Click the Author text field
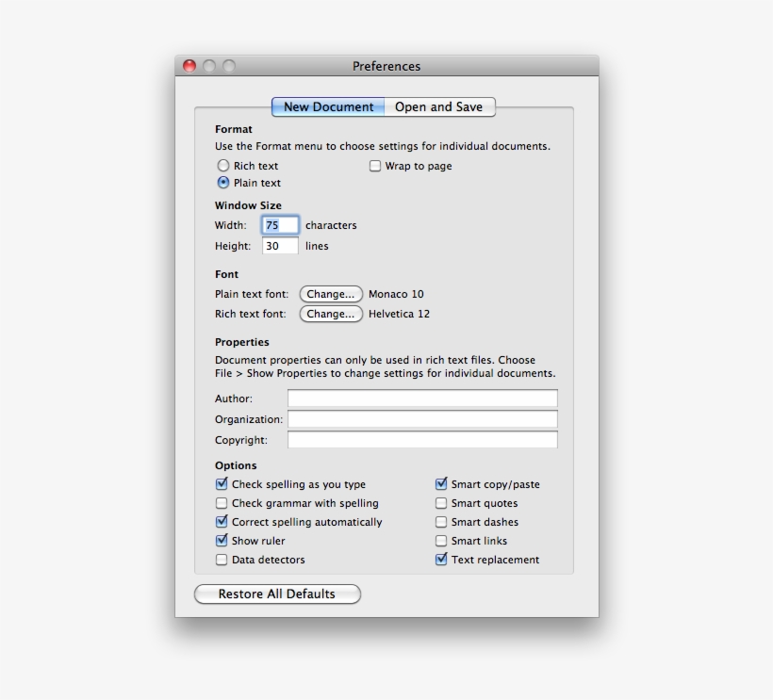Image resolution: width=773 pixels, height=700 pixels. (x=422, y=398)
